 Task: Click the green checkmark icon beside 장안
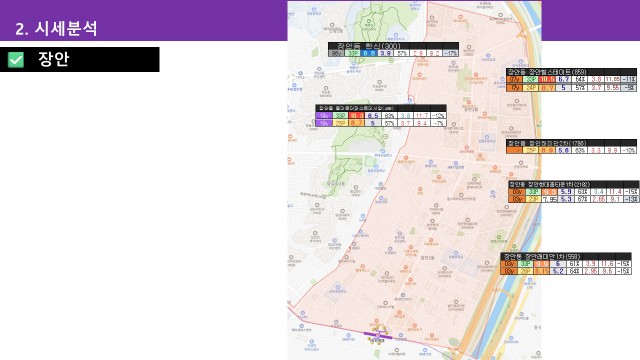[x=16, y=60]
